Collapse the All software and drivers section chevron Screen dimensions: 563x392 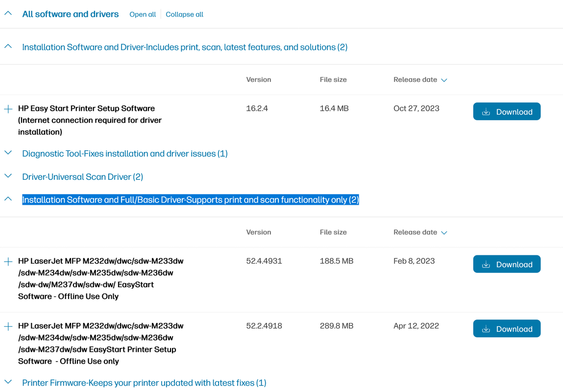click(8, 14)
